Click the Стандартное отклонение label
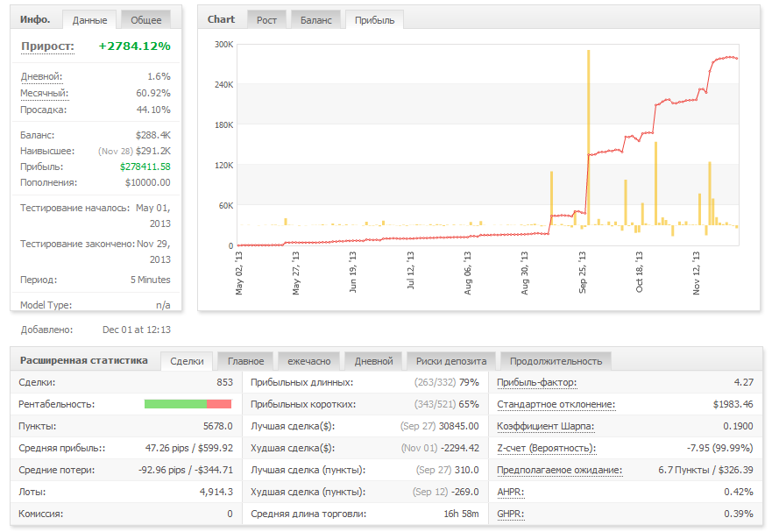Screen dimensions: 772x532 coord(556,405)
